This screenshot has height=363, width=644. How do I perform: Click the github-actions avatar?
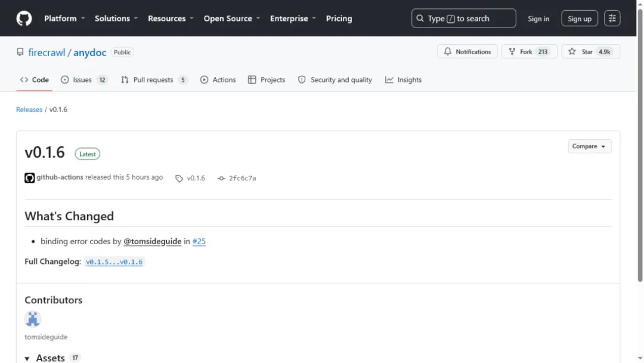coord(30,178)
